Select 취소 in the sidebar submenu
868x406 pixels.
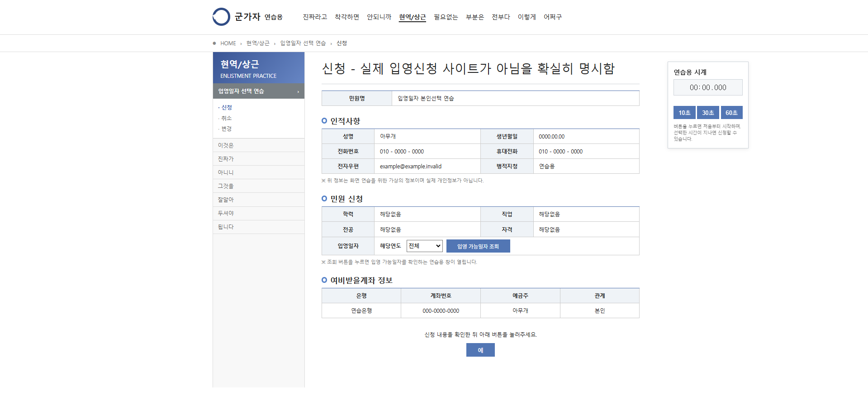(x=226, y=118)
